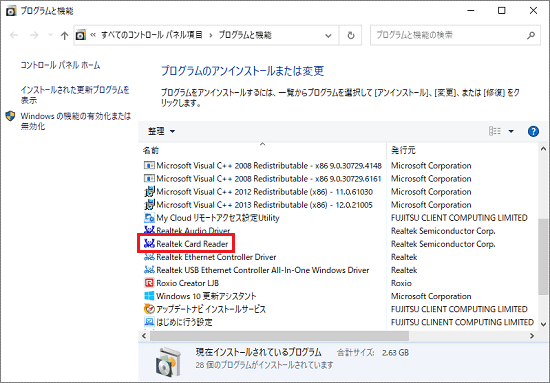
Task: Click Visual C++ 2013 Redistributable entry text
Action: click(x=264, y=205)
